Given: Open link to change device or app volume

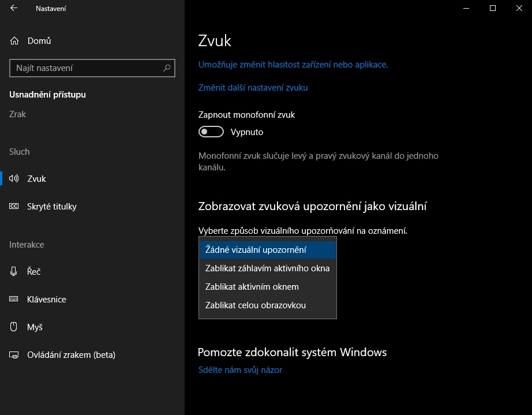Looking at the screenshot, I should pos(293,65).
